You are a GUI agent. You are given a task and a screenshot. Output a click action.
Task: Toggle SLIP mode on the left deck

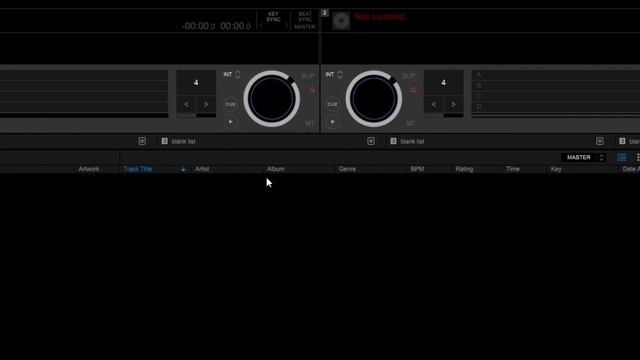click(308, 76)
